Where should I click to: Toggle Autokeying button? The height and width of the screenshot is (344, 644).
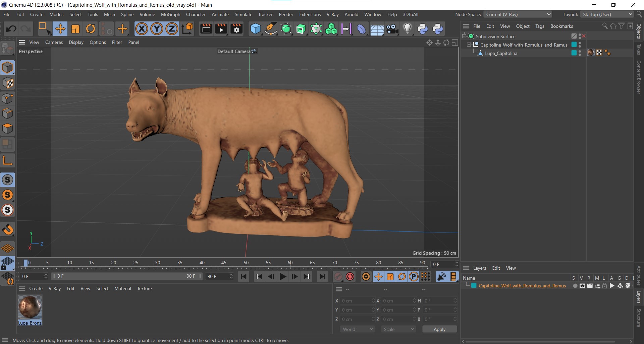(x=350, y=277)
